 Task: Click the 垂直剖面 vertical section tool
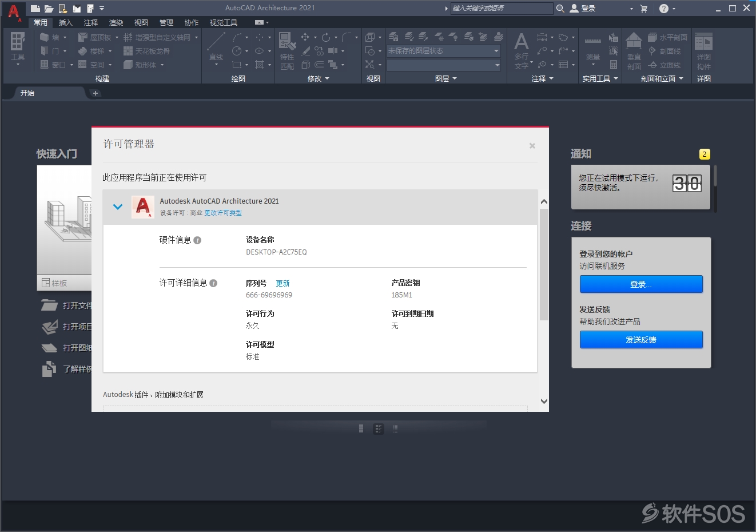(x=634, y=51)
